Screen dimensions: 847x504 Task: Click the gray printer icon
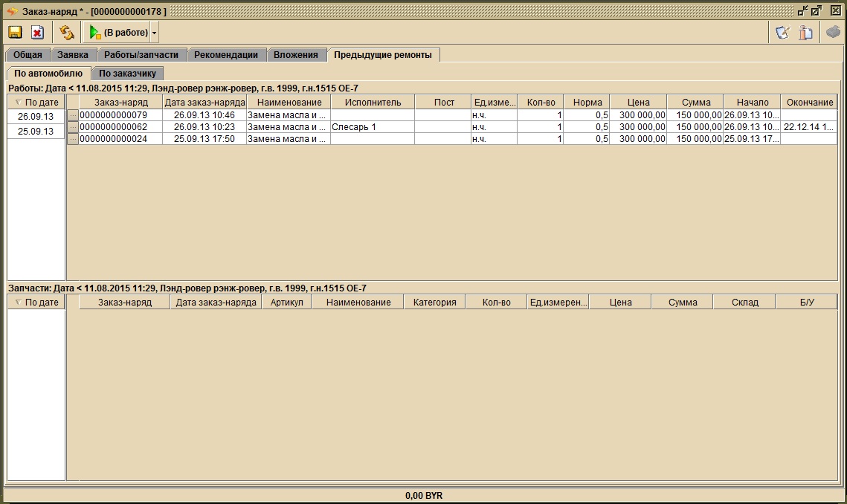coord(833,33)
